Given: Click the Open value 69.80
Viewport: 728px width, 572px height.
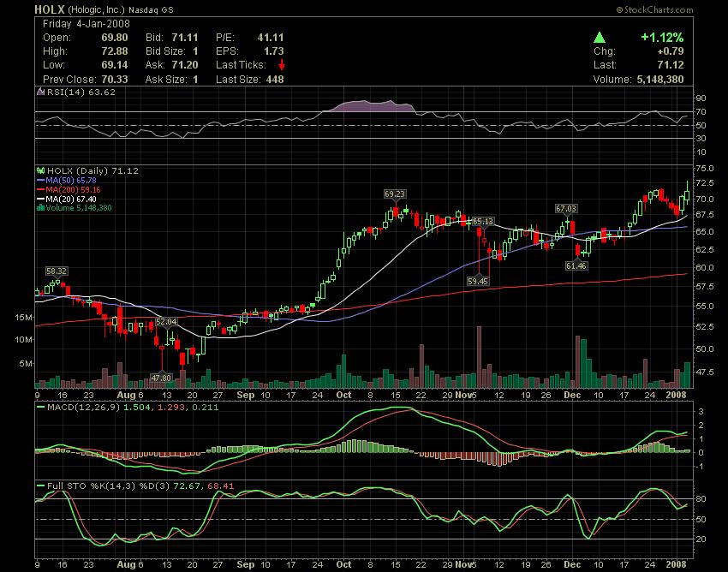Looking at the screenshot, I should point(115,38).
